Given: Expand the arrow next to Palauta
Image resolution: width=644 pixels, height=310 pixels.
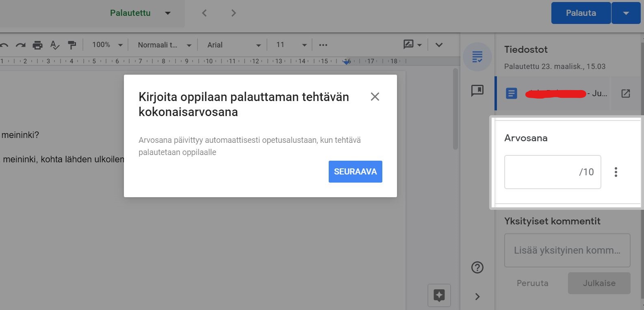Looking at the screenshot, I should click(626, 13).
